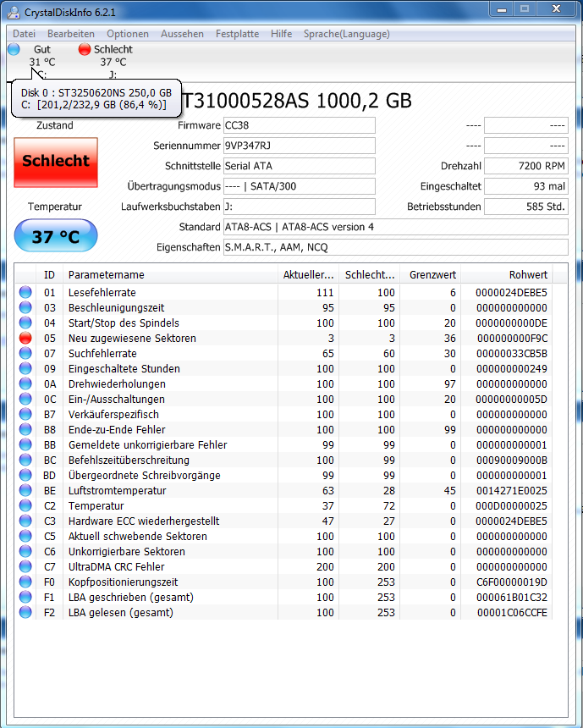Click the Laufwerksbuchstaben field J:

coord(299,207)
